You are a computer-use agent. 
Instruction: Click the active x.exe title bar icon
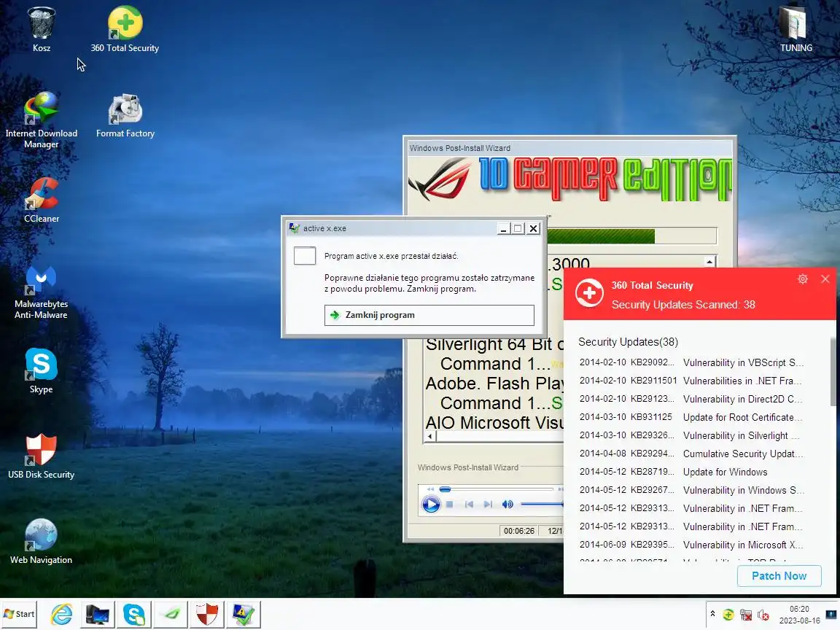pyautogui.click(x=294, y=228)
